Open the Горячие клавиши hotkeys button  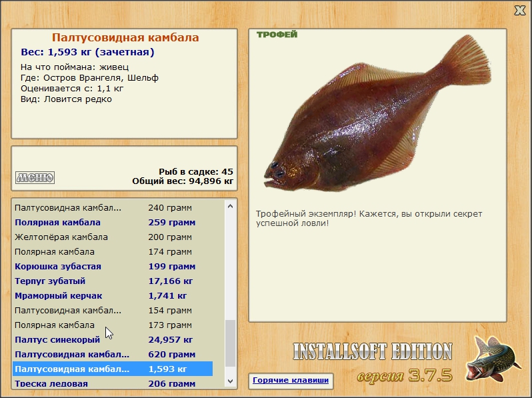[x=290, y=381]
